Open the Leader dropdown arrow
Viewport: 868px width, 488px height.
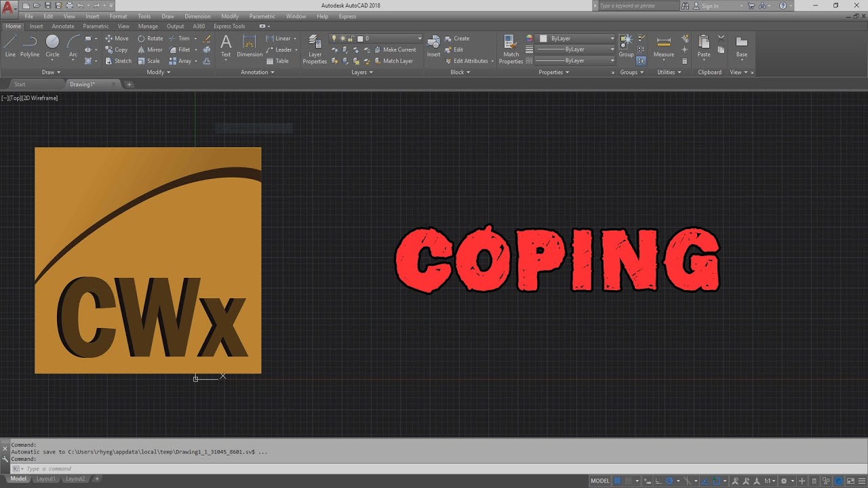click(296, 49)
